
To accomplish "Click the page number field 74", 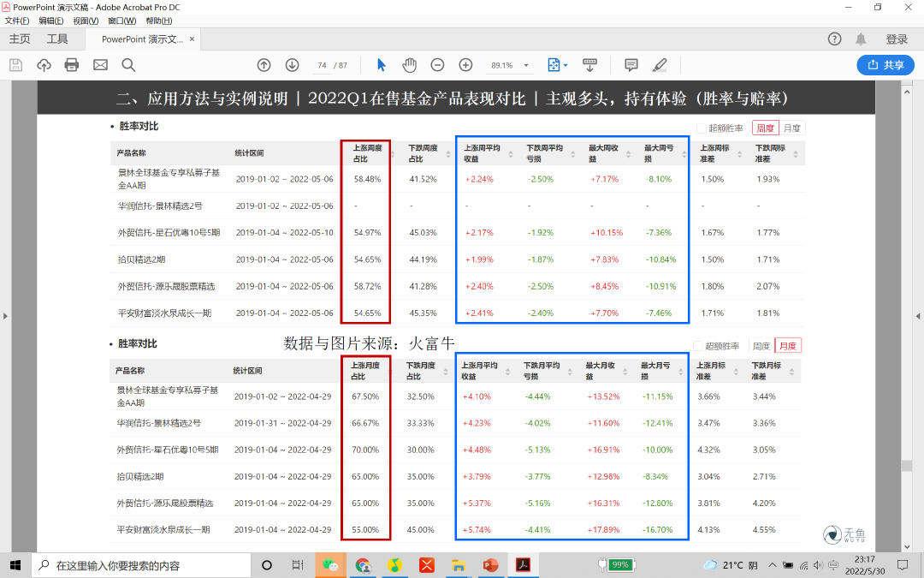I will point(322,65).
